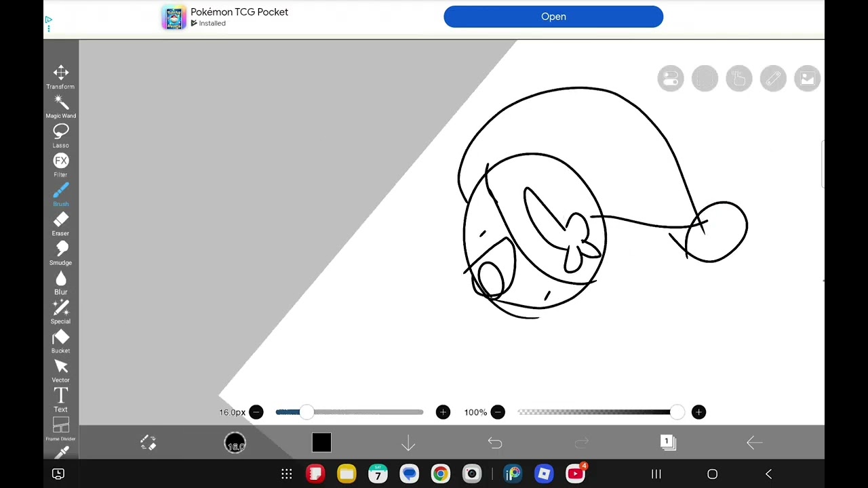Screen dimensions: 868x488
Task: Click the Open button in the ad
Action: [553, 17]
